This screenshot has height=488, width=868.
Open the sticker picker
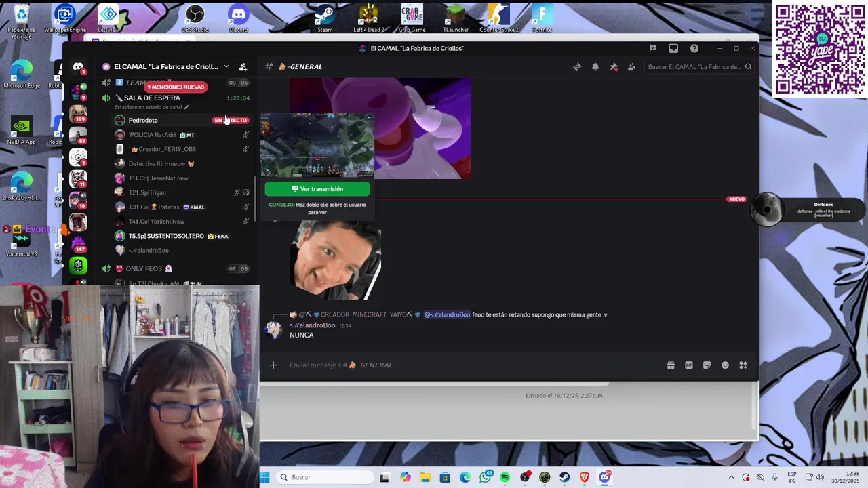707,365
